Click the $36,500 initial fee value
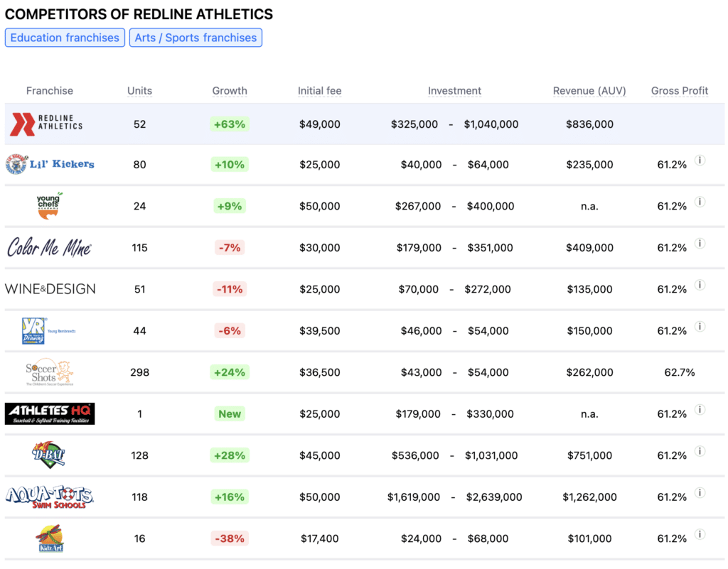728x569 pixels. 320,372
